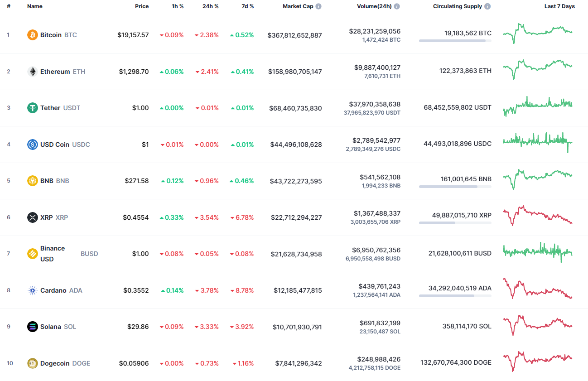Open the Circulating Supply info tooltip
The width and height of the screenshot is (588, 381).
click(487, 6)
